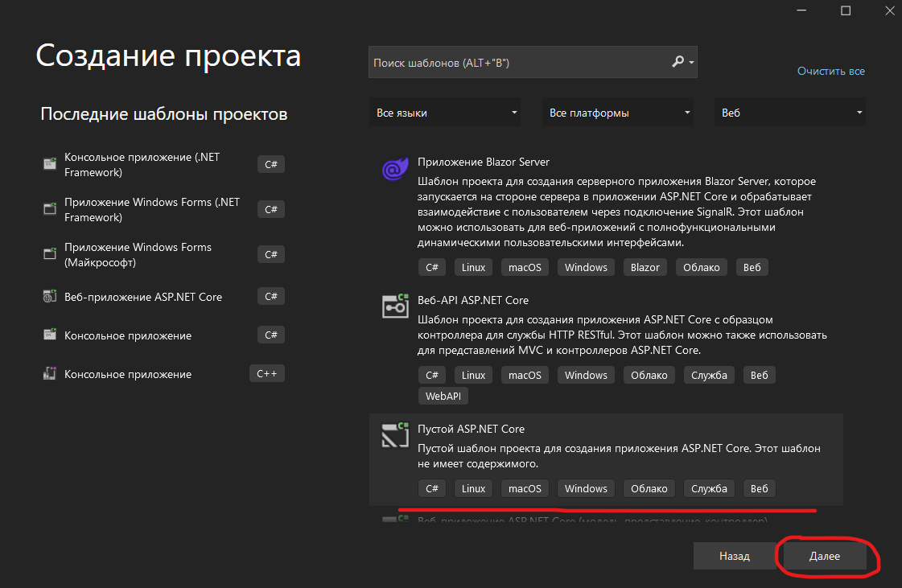Screen dimensions: 902x588
Task: Click the C# tag under Blazor Server
Action: tap(432, 267)
